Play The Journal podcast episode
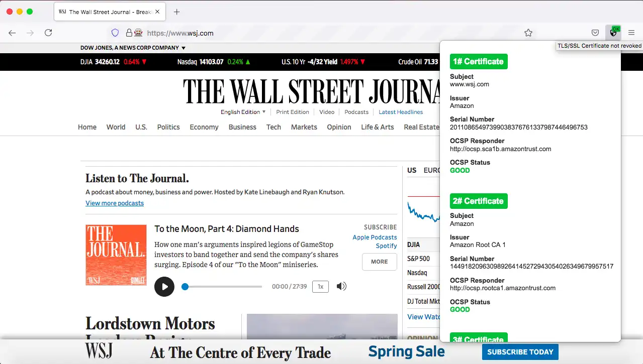 [x=164, y=287]
